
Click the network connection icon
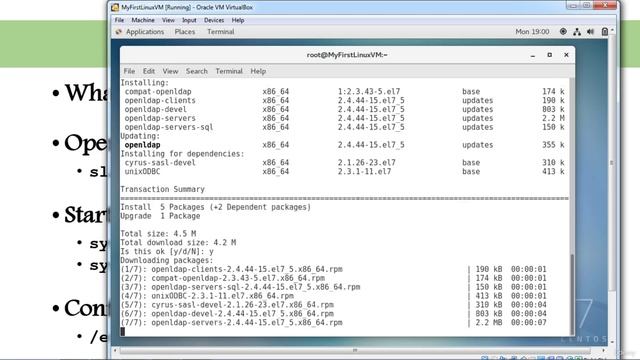[577, 31]
